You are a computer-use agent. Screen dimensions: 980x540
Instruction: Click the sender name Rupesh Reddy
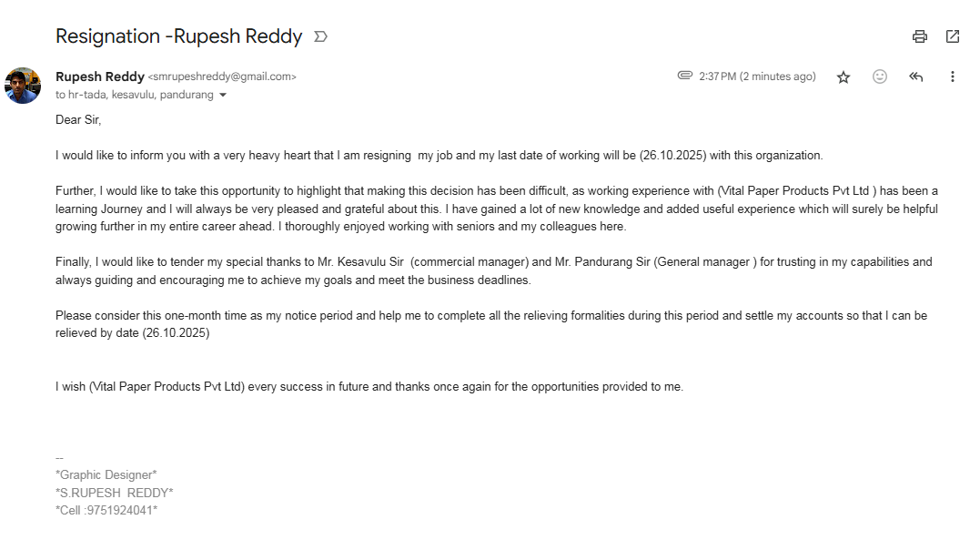click(99, 76)
